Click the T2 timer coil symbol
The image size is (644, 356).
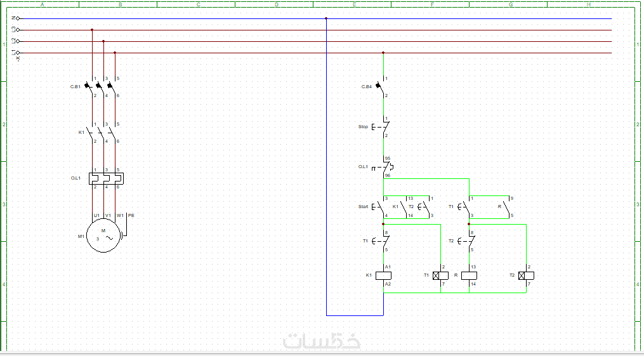pyautogui.click(x=526, y=275)
